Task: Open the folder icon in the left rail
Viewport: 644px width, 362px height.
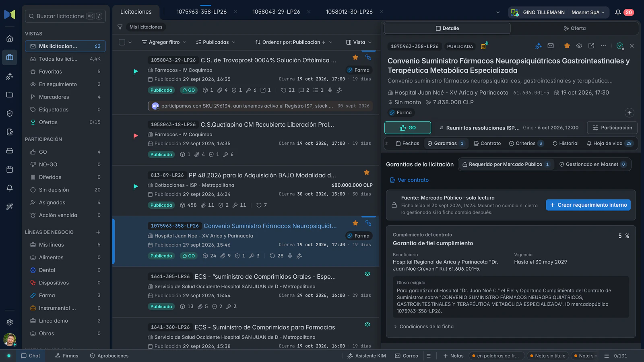Action: (10, 95)
